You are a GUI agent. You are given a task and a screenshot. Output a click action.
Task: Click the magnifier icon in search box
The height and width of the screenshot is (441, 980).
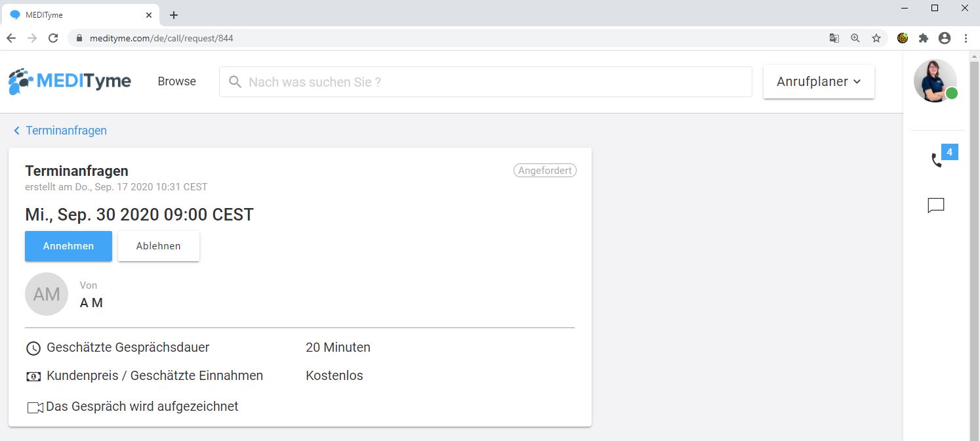click(235, 82)
